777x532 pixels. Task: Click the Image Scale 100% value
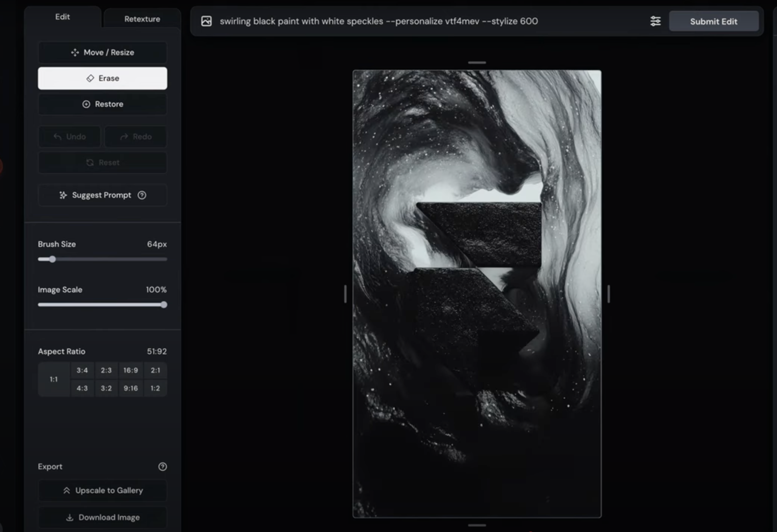click(156, 290)
